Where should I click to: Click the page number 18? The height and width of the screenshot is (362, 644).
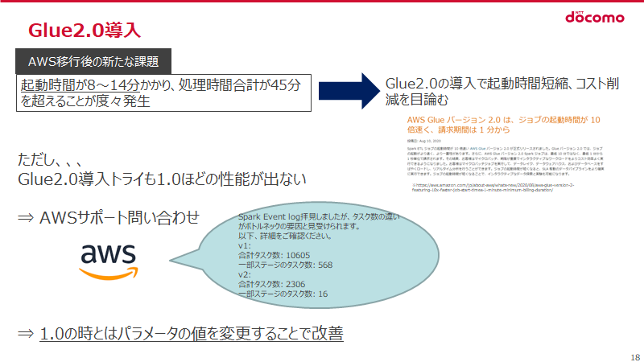coord(635,357)
